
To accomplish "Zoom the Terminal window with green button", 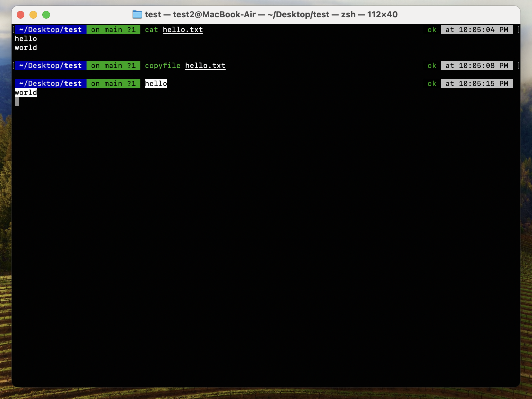I will click(46, 15).
